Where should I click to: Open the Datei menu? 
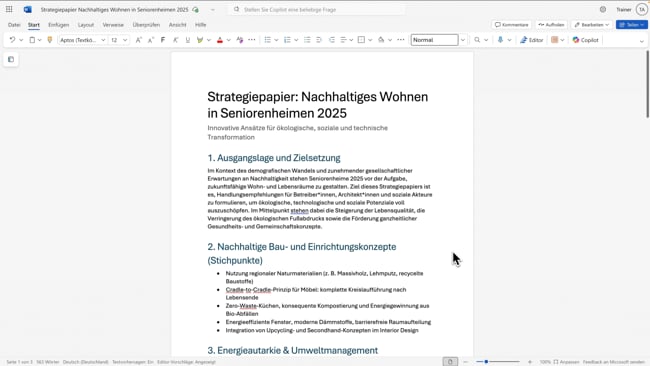(x=14, y=25)
